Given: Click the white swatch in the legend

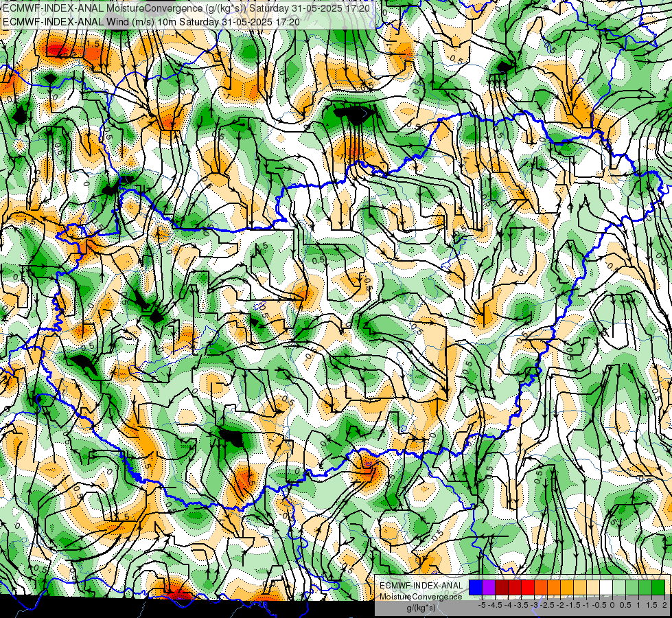Looking at the screenshot, I should point(606,587).
